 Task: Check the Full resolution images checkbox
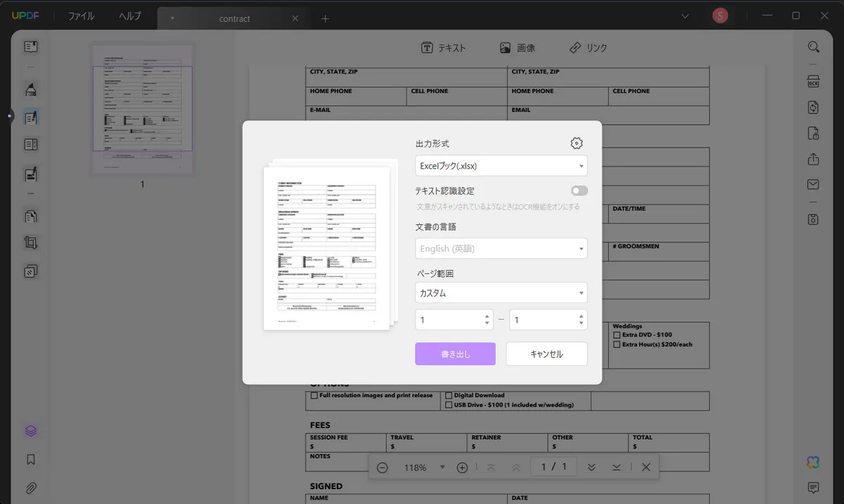314,396
